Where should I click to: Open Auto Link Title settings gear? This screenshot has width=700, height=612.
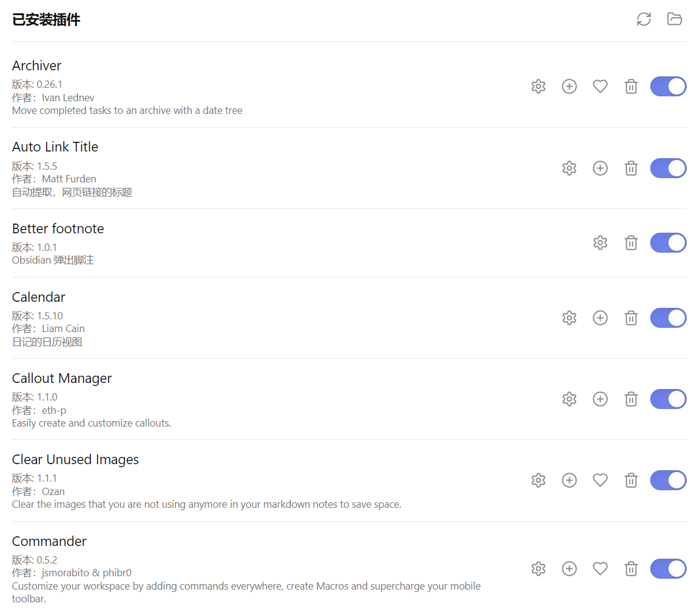click(x=569, y=168)
